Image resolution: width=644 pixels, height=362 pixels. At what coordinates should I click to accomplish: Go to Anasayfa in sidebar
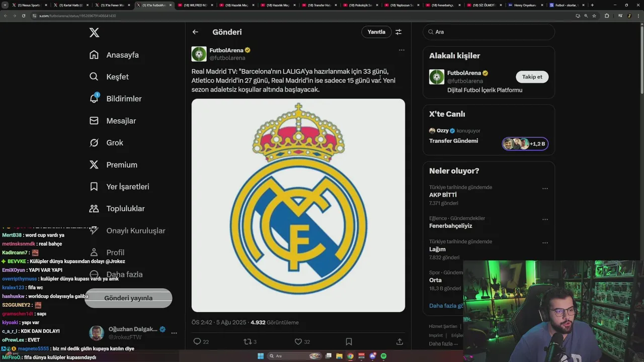[114, 55]
